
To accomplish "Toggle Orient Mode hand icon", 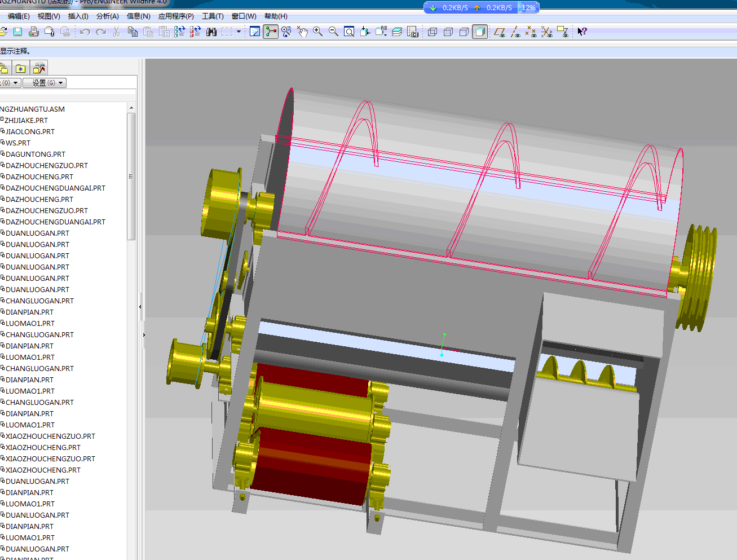I will 302,32.
